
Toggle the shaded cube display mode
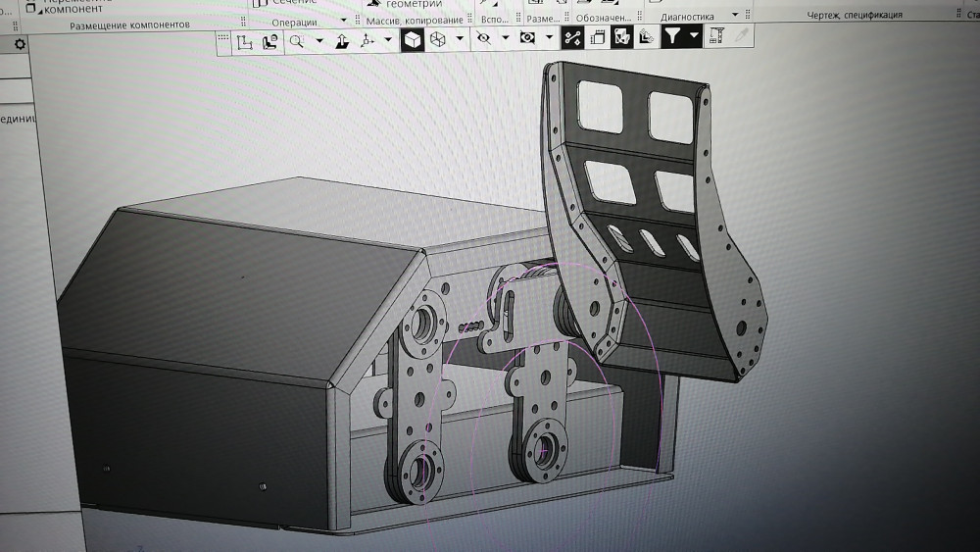[413, 40]
